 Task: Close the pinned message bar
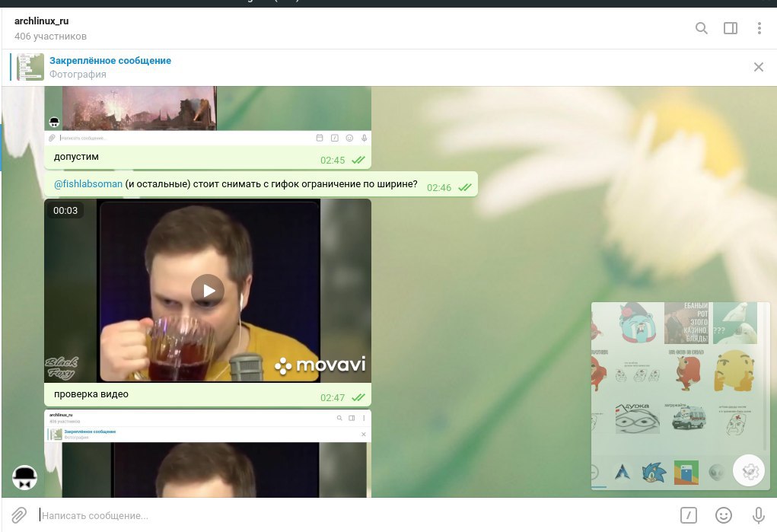(758, 67)
